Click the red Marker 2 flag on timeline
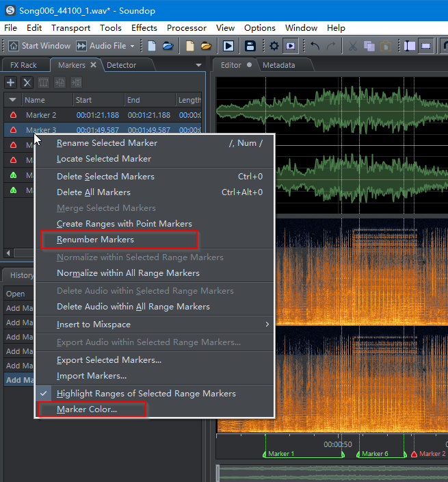Image resolution: width=448 pixels, height=482 pixels. click(x=414, y=454)
